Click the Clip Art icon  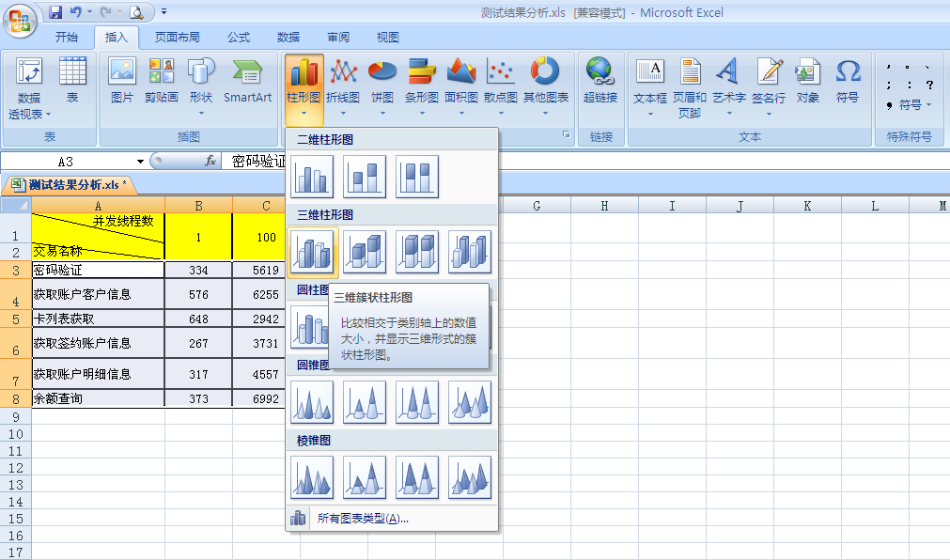point(161,73)
